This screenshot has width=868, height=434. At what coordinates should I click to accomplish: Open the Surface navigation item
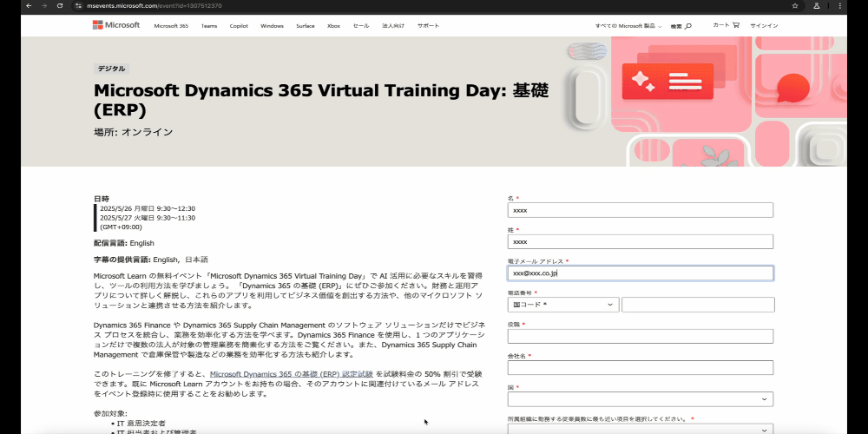(305, 26)
